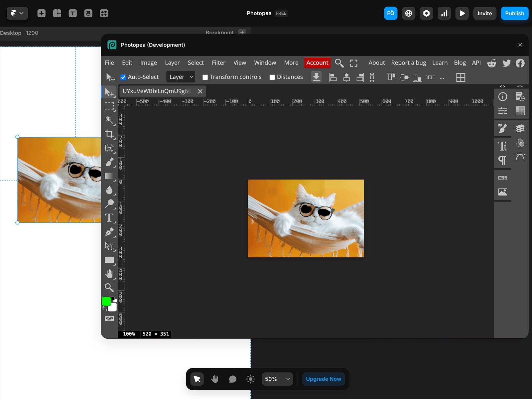
Task: Select the Hand tool in Photopea
Action: point(109,274)
